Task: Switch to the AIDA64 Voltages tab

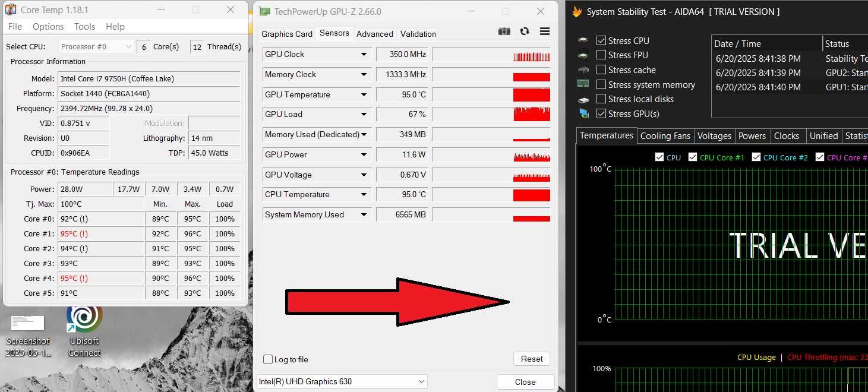Action: [714, 136]
